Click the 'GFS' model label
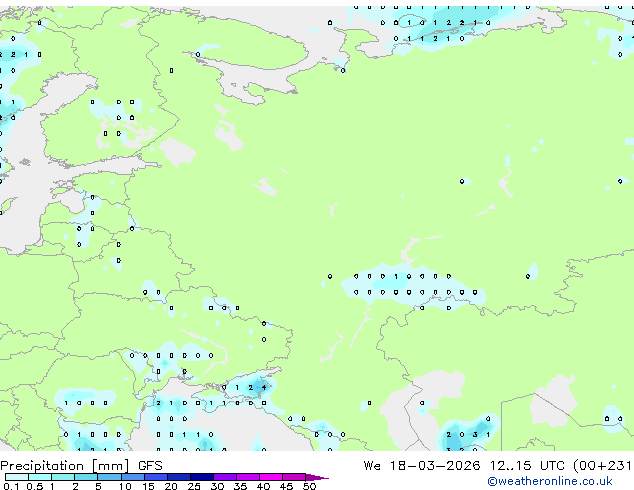The width and height of the screenshot is (634, 490). click(150, 465)
